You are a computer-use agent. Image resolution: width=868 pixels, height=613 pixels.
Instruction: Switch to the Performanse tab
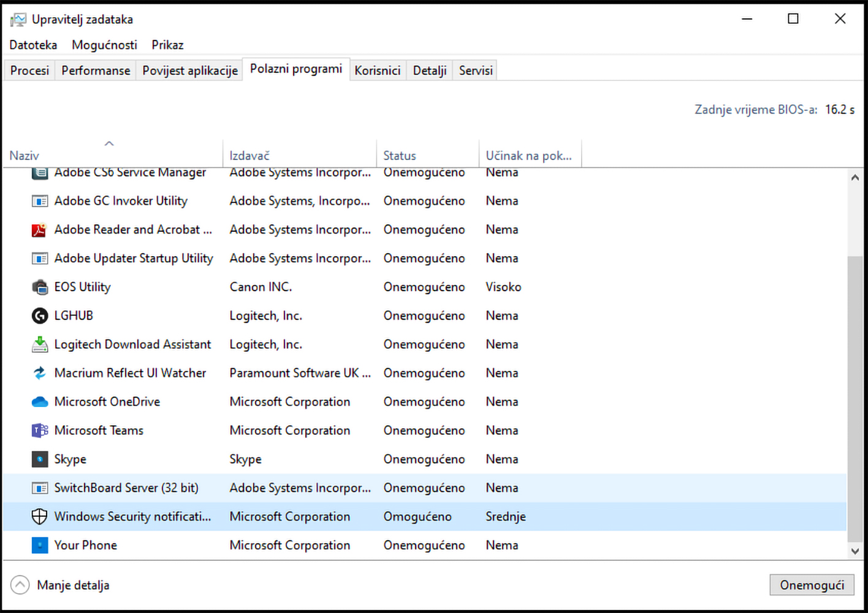click(x=96, y=70)
